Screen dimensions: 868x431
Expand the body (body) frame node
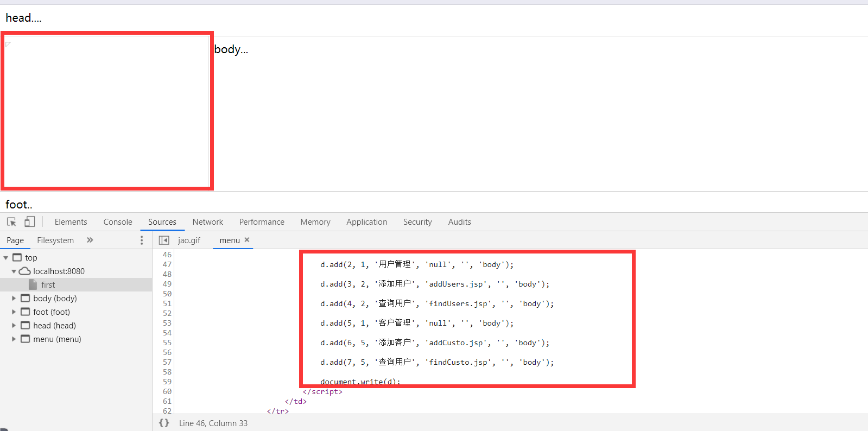click(14, 299)
